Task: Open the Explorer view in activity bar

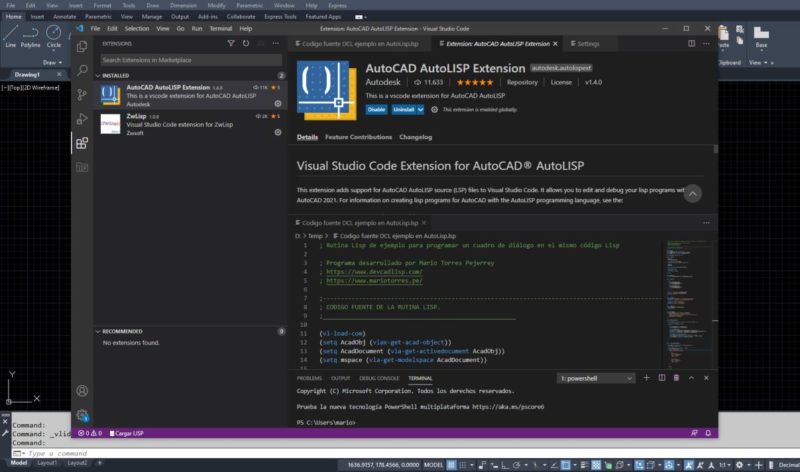Action: pyautogui.click(x=82, y=45)
